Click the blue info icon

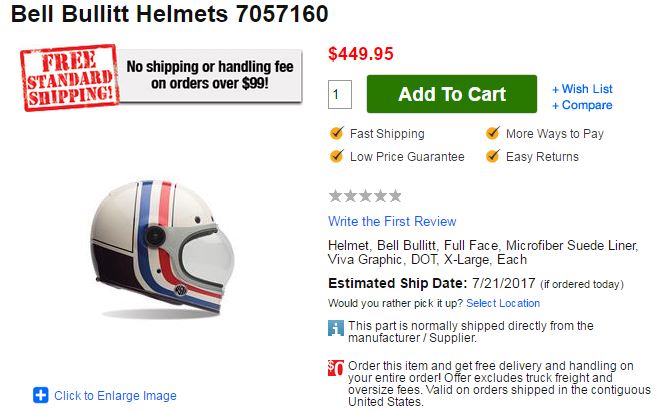pyautogui.click(x=336, y=327)
